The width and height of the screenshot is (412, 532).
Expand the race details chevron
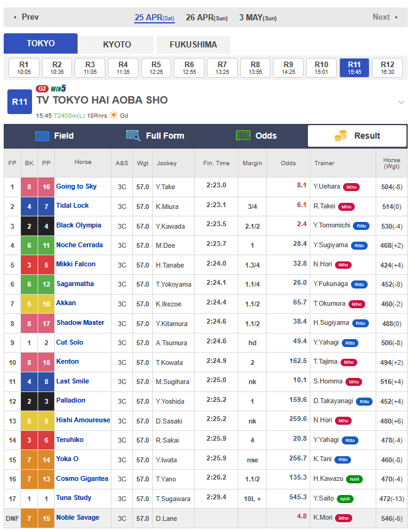click(x=401, y=102)
